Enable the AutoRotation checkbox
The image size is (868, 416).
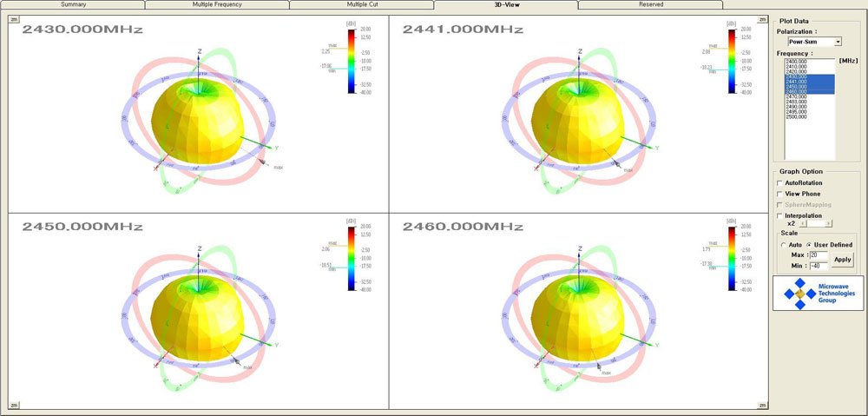tap(780, 183)
